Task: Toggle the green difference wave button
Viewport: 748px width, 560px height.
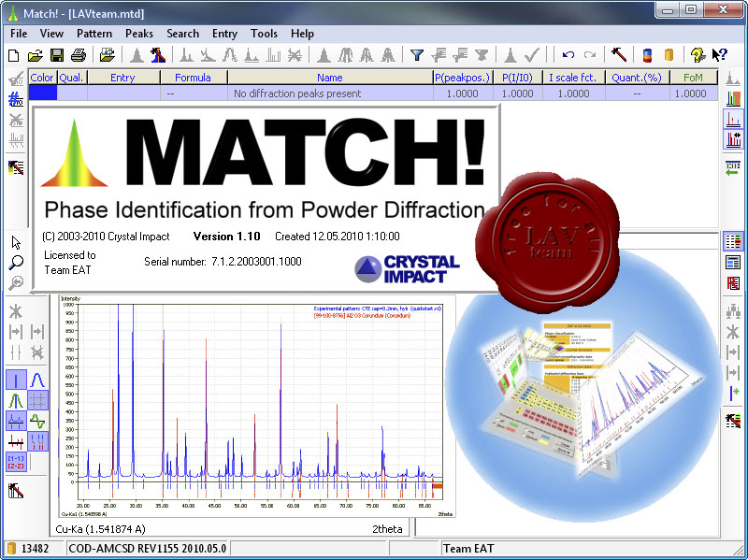Action: (37, 422)
